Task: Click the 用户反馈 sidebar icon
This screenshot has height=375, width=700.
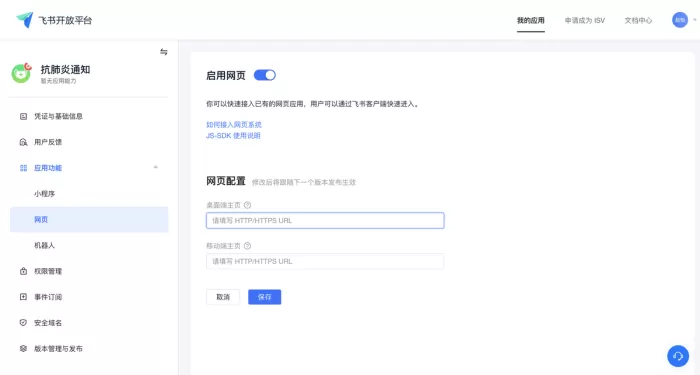Action: 23,142
